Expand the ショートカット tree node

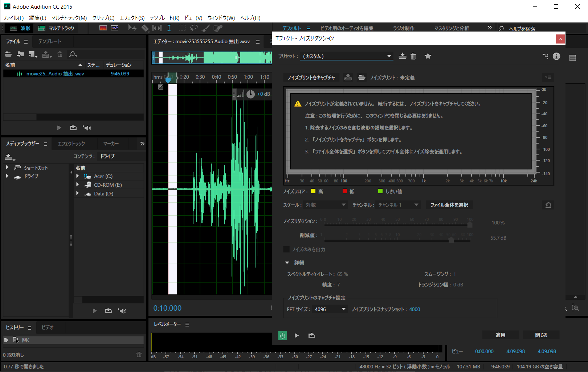7,168
